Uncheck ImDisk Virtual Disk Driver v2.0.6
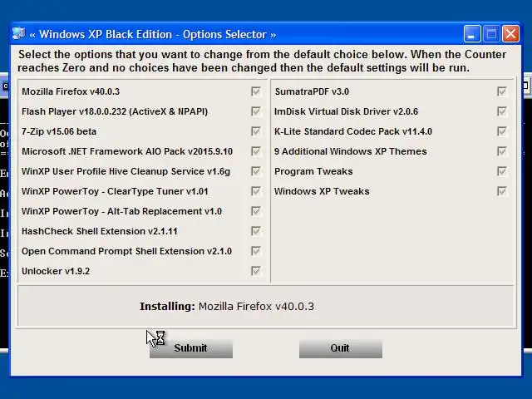 [502, 111]
